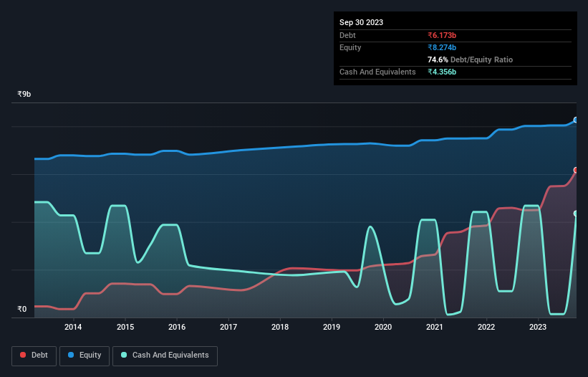Image resolution: width=588 pixels, height=377 pixels.
Task: Click the red Debt endpoint marker on chart
Action: [576, 170]
